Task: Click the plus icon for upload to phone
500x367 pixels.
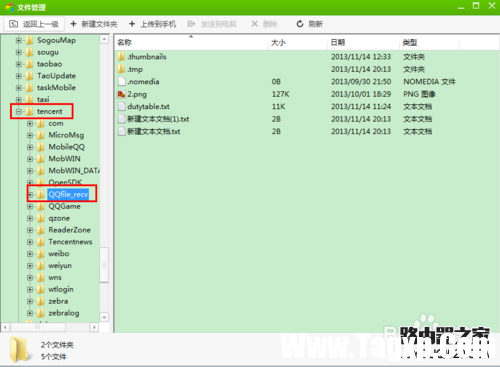Action: [132, 24]
